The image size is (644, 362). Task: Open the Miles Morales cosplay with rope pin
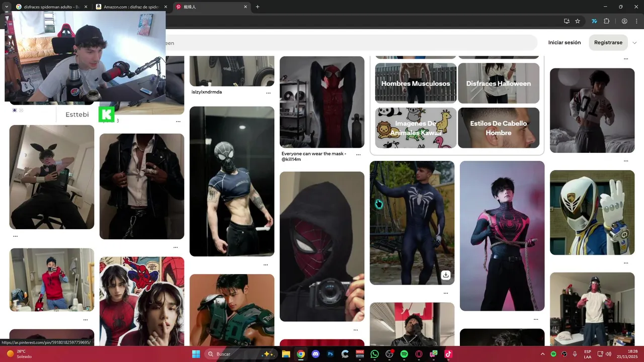[502, 236]
